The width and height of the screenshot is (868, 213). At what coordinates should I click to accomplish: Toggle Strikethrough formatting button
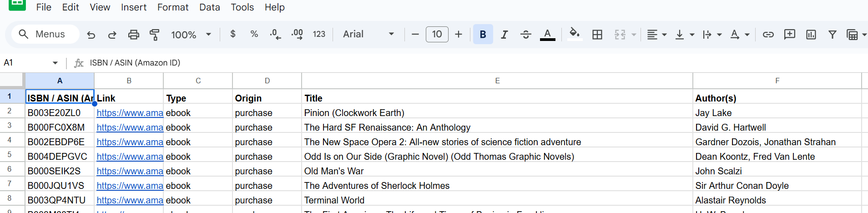pyautogui.click(x=525, y=35)
